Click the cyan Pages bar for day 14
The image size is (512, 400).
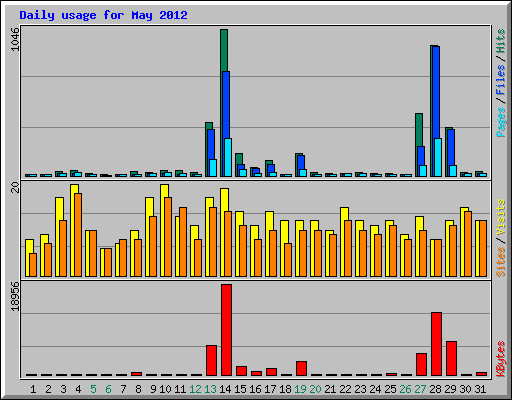(228, 157)
